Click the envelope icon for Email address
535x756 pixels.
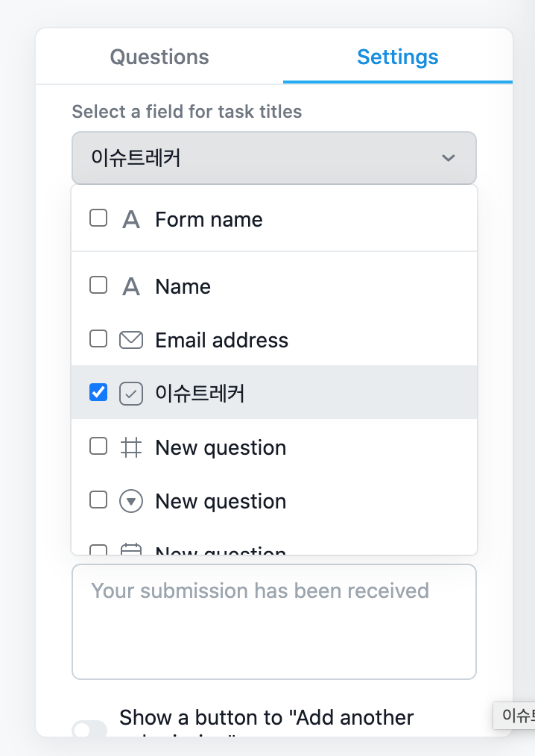131,340
